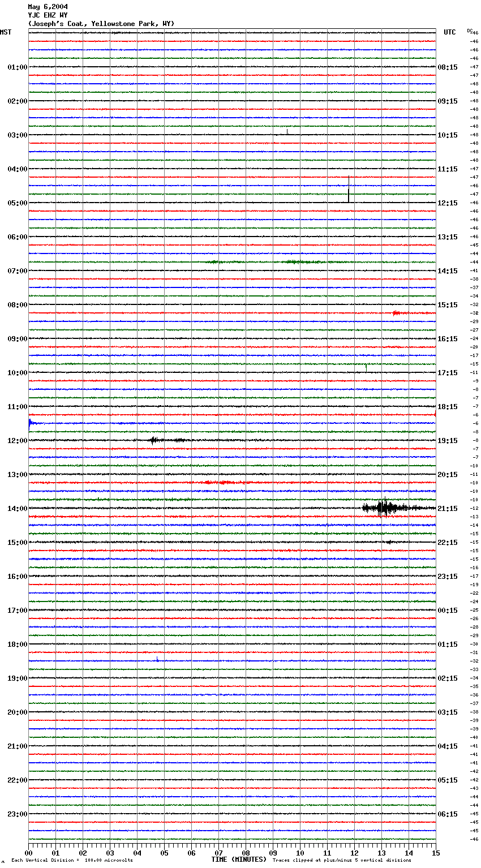Select the station code "YJC EHZ WY"

pos(48,15)
